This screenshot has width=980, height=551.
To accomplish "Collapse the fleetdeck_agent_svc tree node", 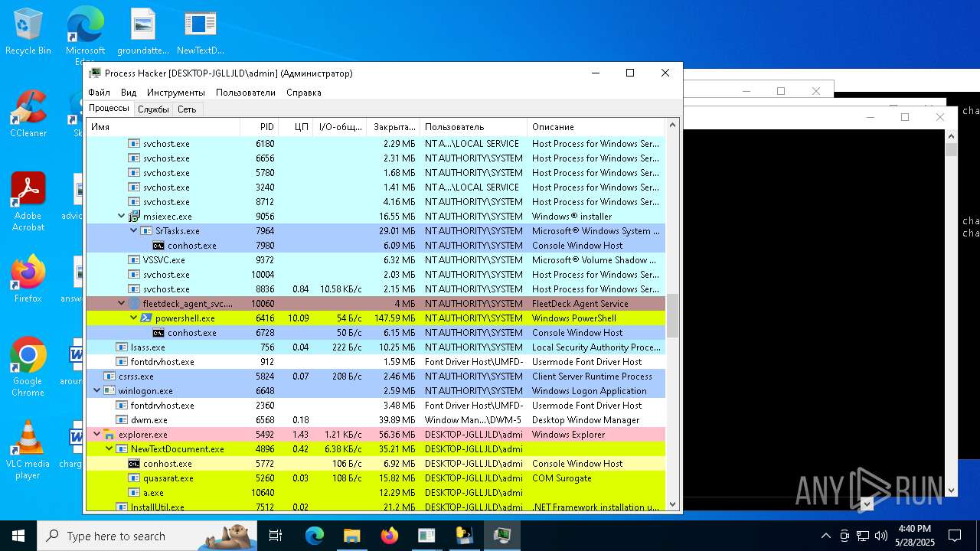I will click(x=121, y=304).
